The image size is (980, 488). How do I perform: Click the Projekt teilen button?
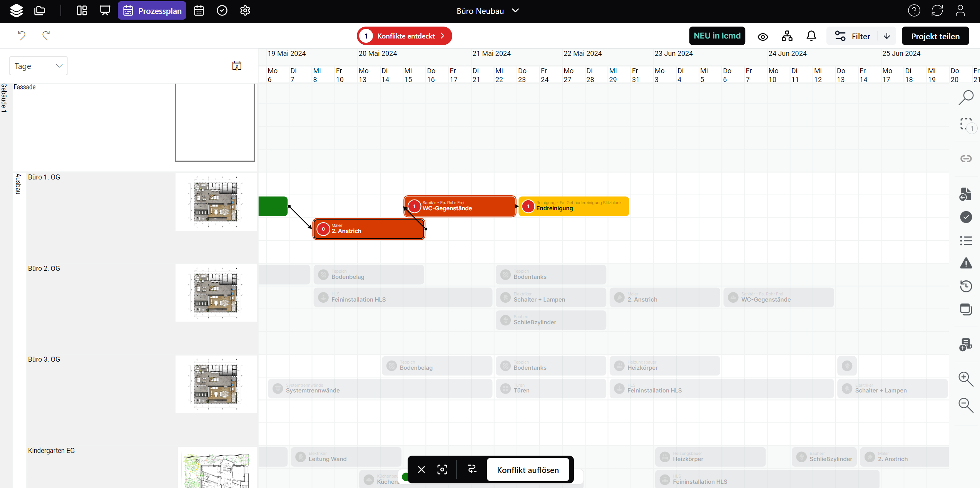pos(935,36)
